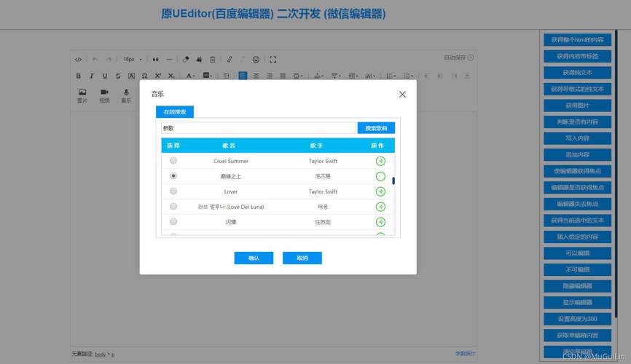The image size is (631, 364).
Task: Click the trash clear-document icon
Action: pos(213,60)
